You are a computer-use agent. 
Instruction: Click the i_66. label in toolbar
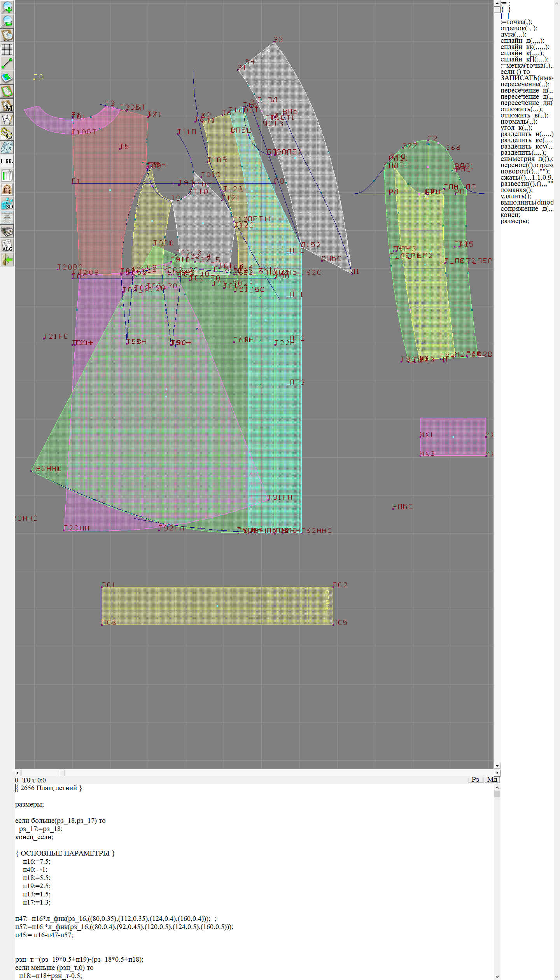point(7,161)
